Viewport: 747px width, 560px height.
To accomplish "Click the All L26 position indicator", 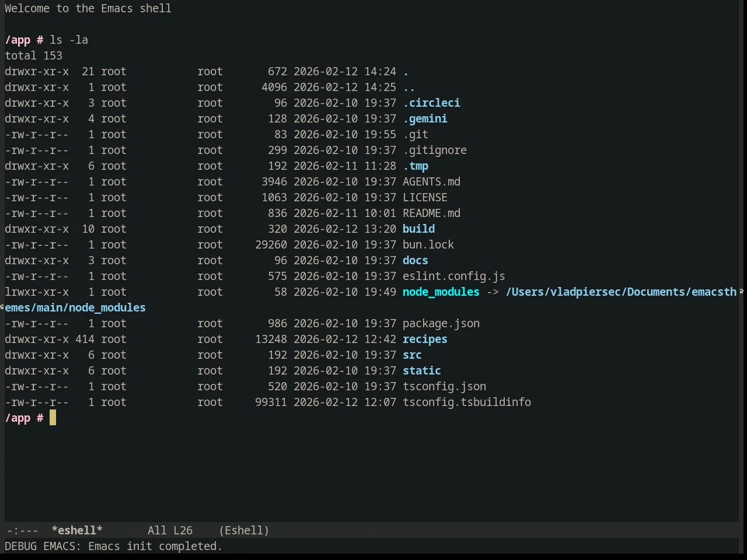I will click(170, 531).
